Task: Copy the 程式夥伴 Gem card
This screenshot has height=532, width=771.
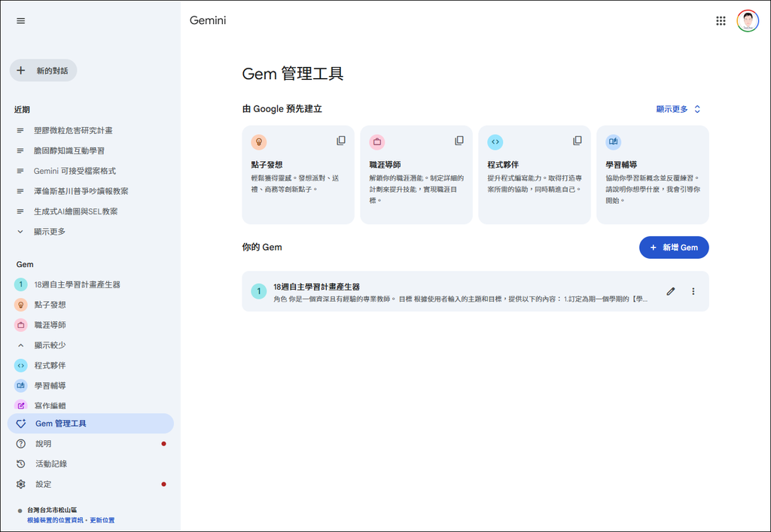Action: pos(577,141)
